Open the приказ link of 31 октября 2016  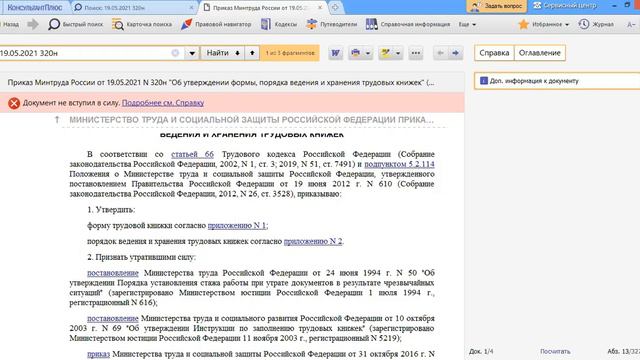click(x=98, y=354)
